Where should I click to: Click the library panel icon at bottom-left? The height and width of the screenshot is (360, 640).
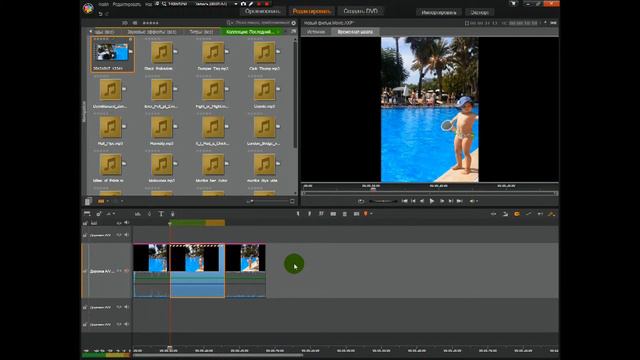pyautogui.click(x=88, y=201)
